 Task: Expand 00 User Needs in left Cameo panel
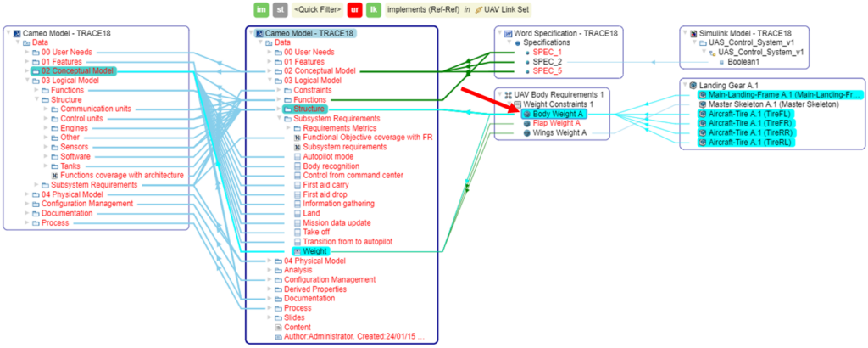(x=27, y=52)
